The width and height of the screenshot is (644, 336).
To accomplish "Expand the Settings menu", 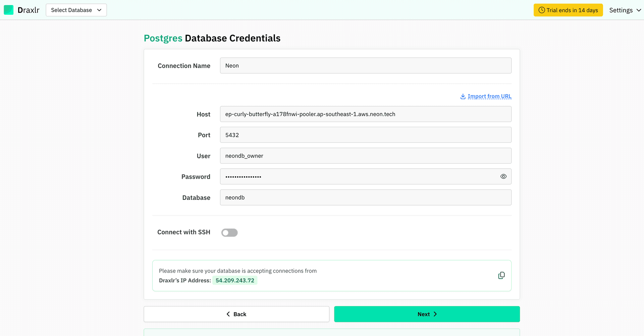I will point(625,10).
